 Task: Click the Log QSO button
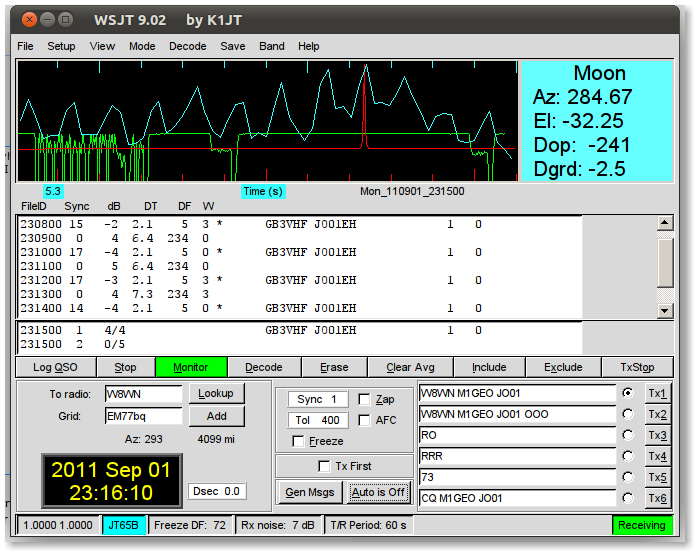point(55,367)
